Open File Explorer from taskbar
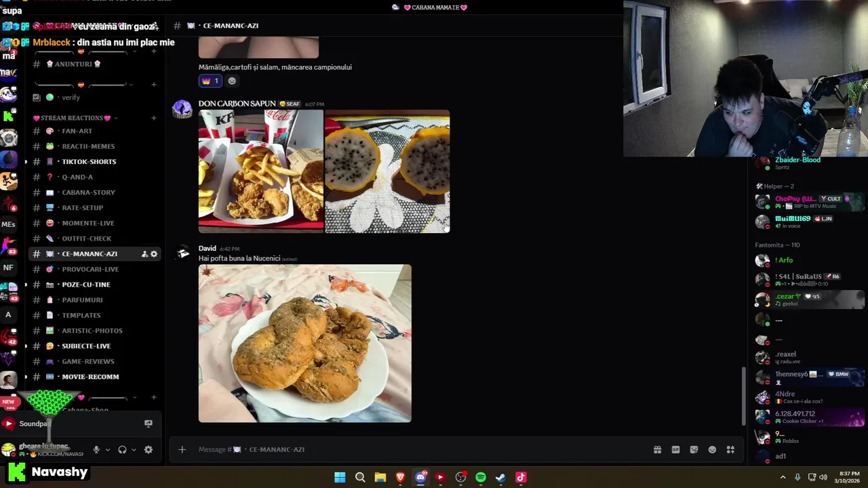The width and height of the screenshot is (868, 488). (380, 477)
